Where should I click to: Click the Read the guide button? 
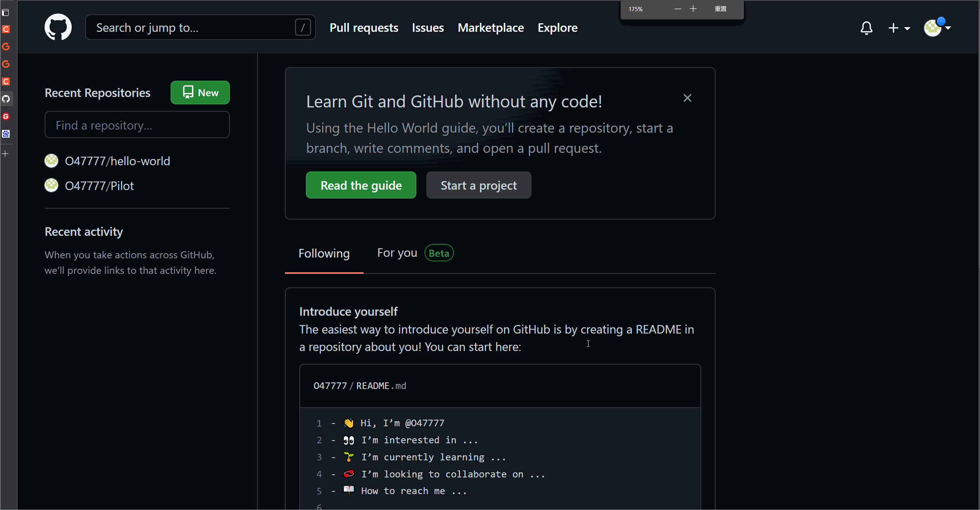[361, 185]
